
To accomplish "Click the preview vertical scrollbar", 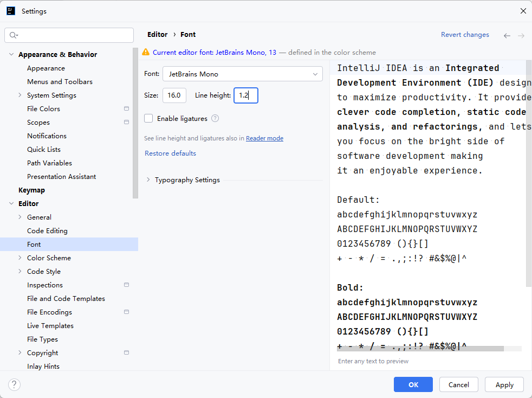I will [x=529, y=173].
